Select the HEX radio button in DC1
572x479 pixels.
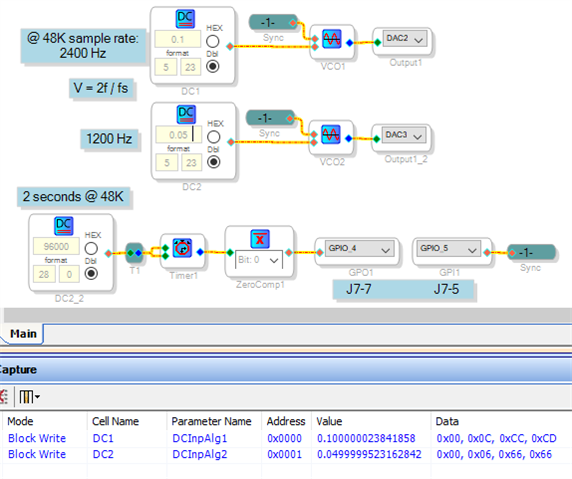pos(213,42)
